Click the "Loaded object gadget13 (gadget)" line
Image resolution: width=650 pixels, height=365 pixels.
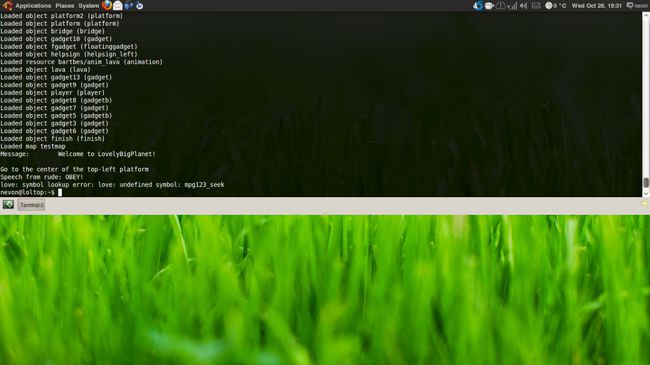point(56,77)
